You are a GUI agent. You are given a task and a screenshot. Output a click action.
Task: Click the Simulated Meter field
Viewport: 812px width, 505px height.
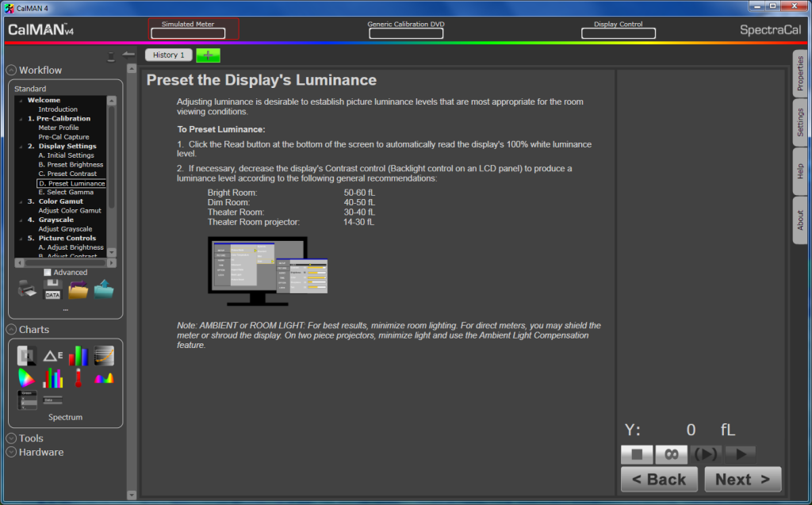click(188, 33)
